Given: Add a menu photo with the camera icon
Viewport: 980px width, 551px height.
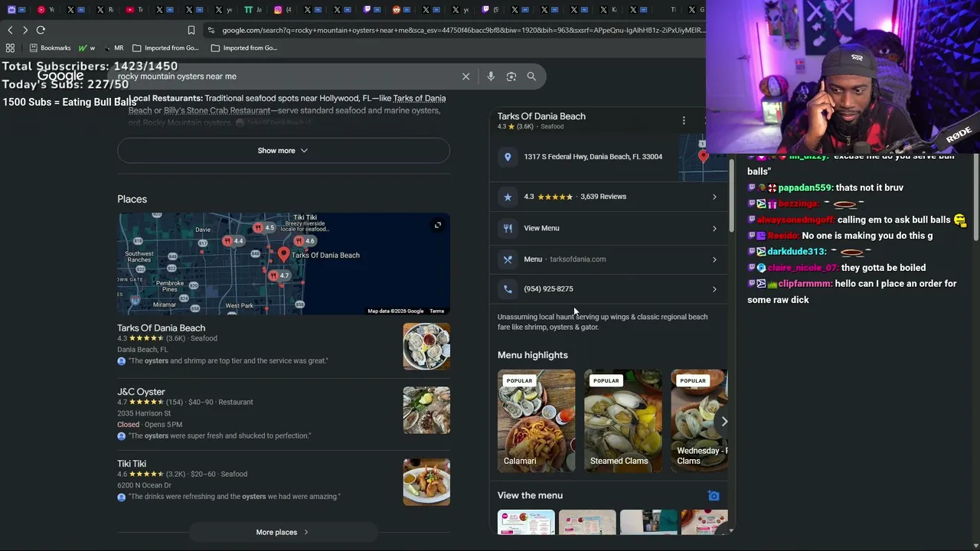Looking at the screenshot, I should tap(714, 496).
